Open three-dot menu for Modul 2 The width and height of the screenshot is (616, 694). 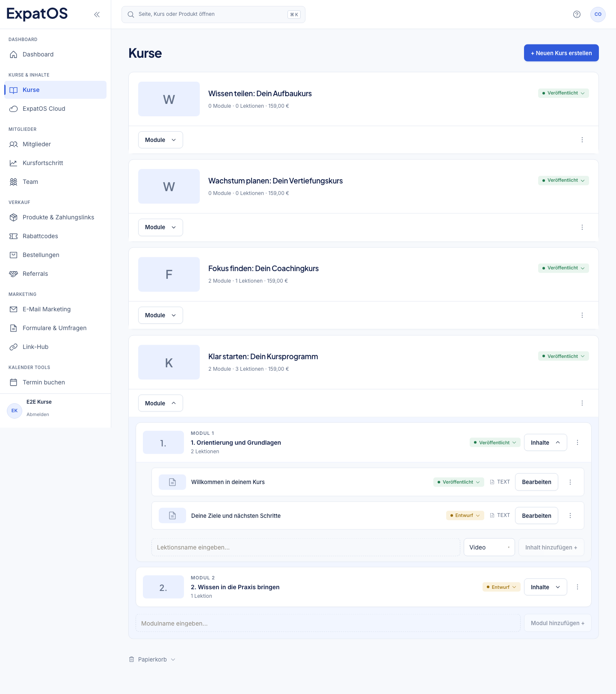pos(577,587)
